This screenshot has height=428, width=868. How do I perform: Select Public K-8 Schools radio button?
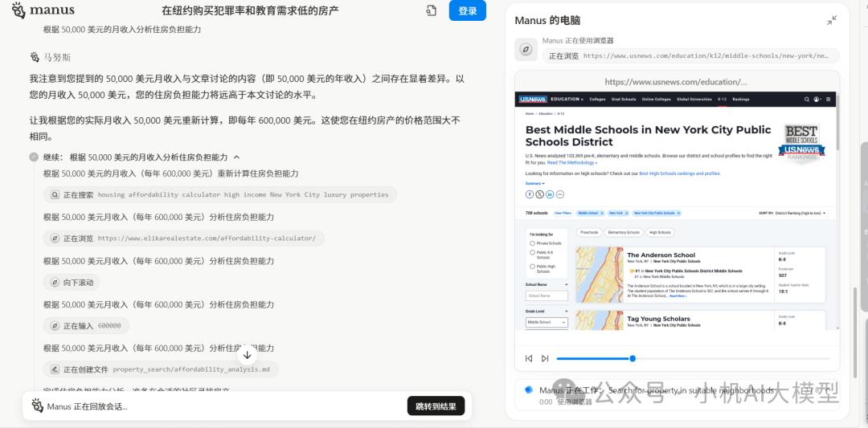pyautogui.click(x=533, y=253)
